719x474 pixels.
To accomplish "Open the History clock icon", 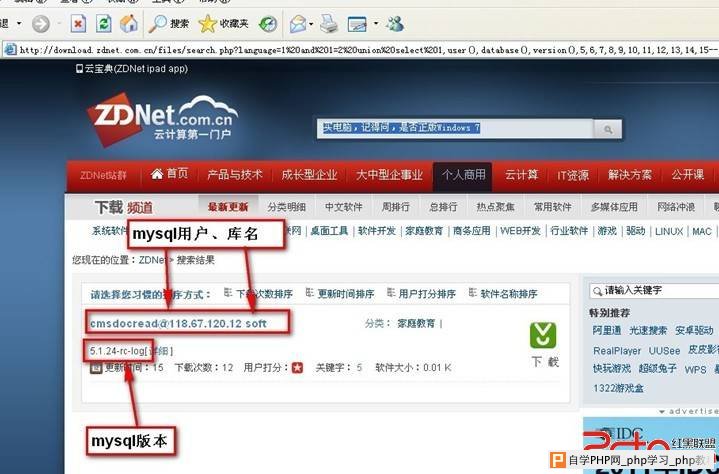I will tap(268, 24).
